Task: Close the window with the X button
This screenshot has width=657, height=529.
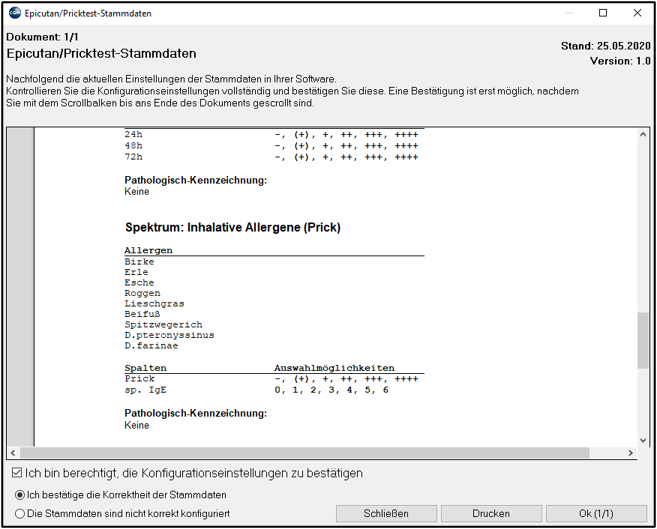Action: pos(637,13)
